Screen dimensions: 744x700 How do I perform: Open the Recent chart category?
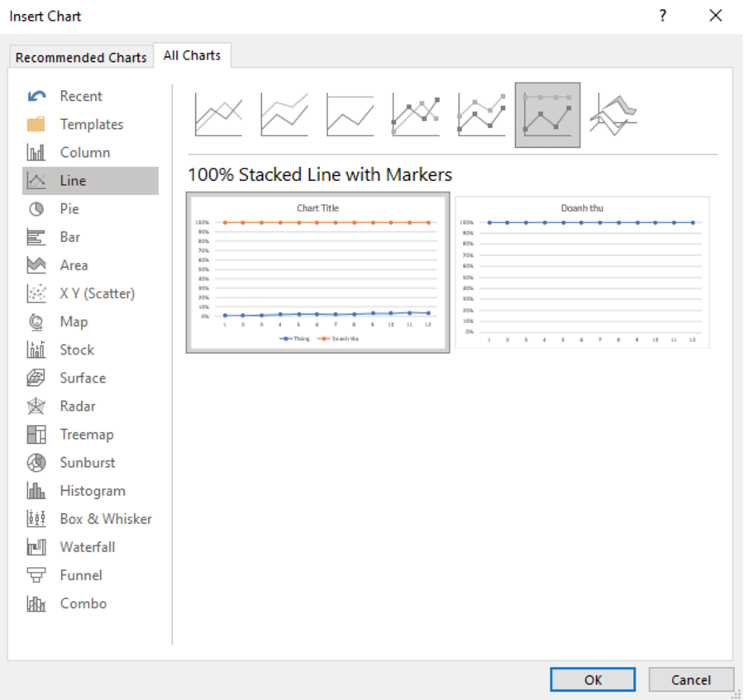91,96
